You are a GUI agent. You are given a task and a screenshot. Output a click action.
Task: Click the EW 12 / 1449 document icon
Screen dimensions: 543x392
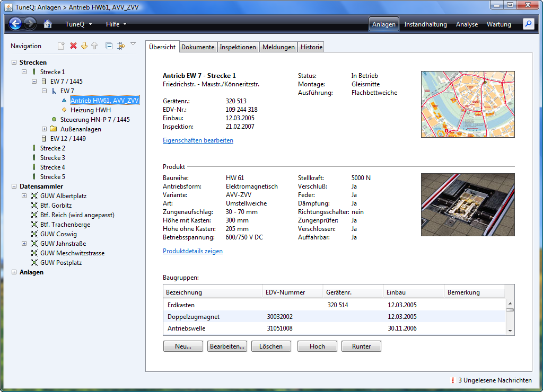click(44, 138)
